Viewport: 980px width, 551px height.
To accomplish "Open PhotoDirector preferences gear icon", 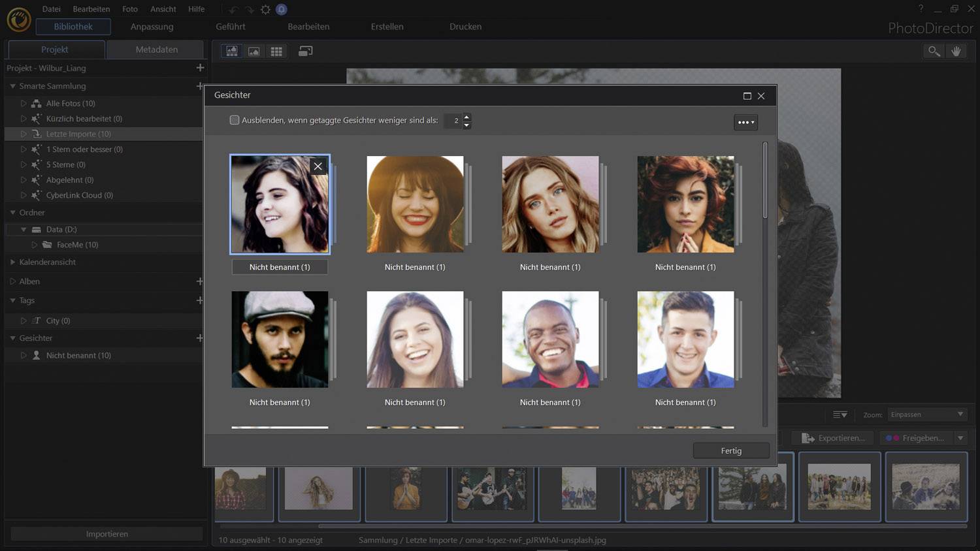I will [x=265, y=9].
